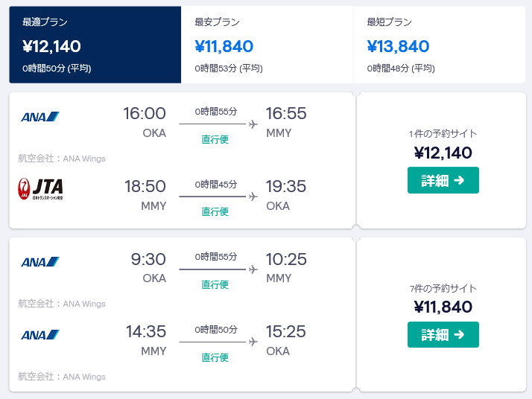Click the airplane icon on the 14:35 to 15:25 route
This screenshot has height=399, width=532.
253,342
